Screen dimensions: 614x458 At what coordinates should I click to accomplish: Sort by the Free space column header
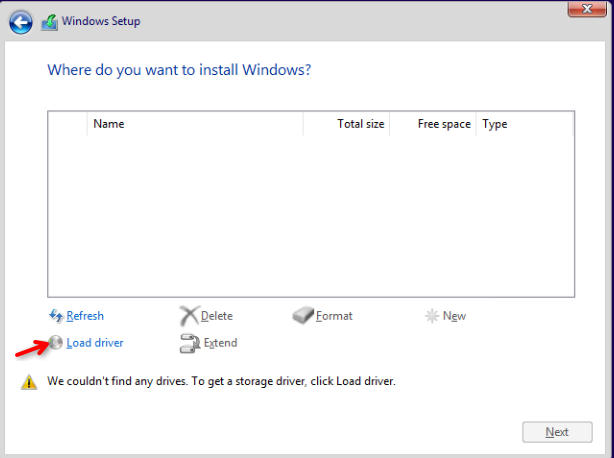pyautogui.click(x=443, y=124)
